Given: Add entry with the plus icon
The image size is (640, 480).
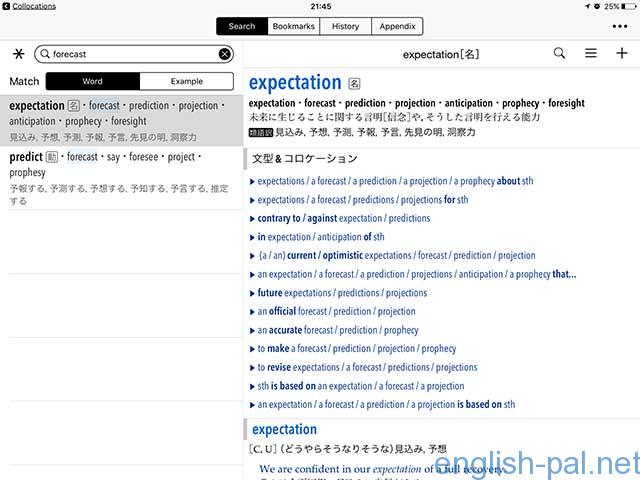Looking at the screenshot, I should pos(622,54).
